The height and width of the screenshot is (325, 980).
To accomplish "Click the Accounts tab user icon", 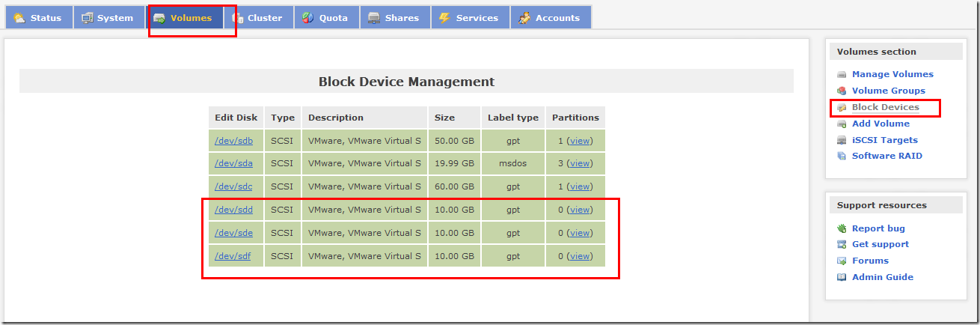I will coord(524,18).
